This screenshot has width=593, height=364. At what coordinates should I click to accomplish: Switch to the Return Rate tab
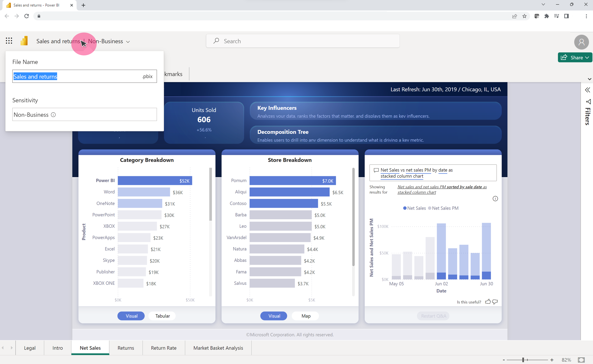coord(164,348)
